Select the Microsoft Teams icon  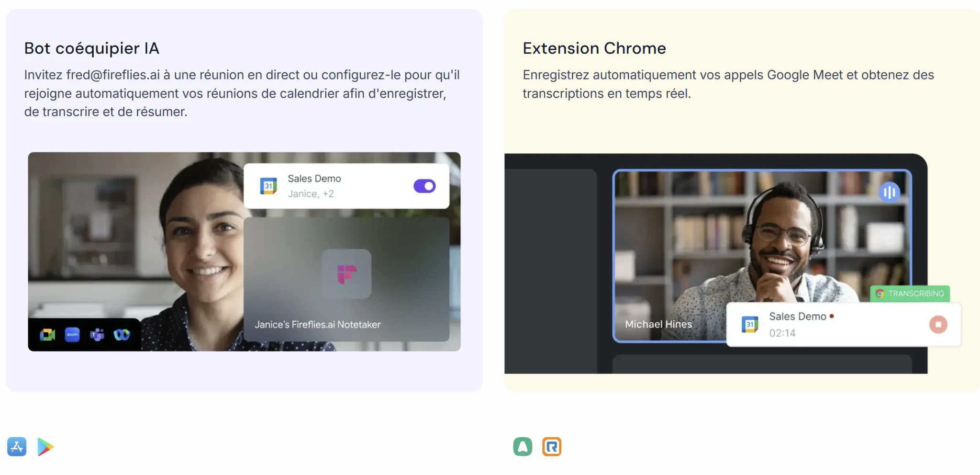click(97, 335)
